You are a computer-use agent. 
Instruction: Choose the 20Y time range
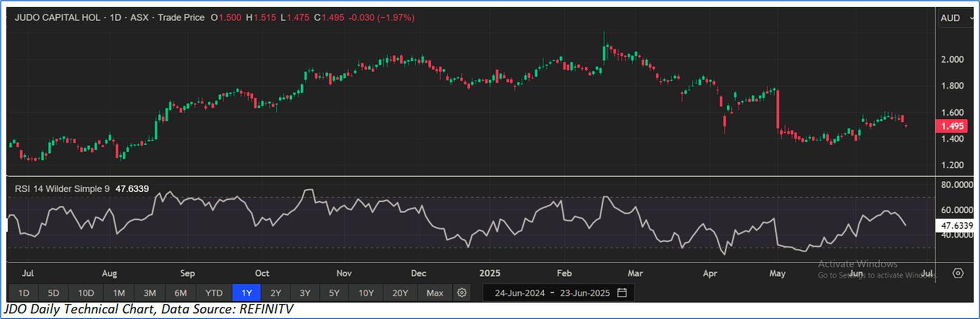tap(400, 293)
